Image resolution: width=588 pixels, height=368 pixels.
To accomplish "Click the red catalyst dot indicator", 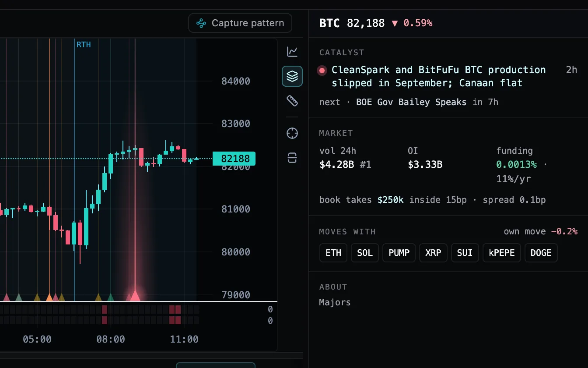I will (322, 70).
